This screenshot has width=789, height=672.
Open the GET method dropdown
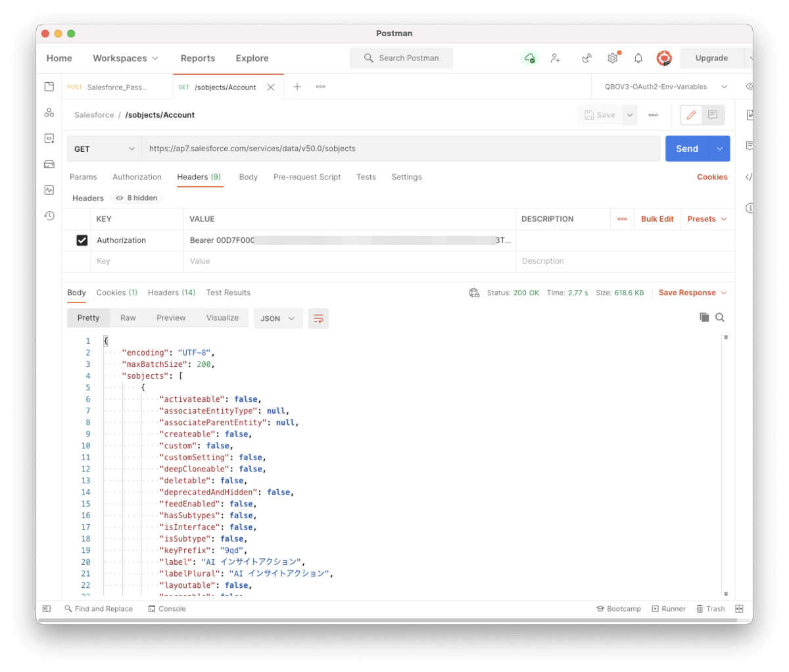pos(105,149)
